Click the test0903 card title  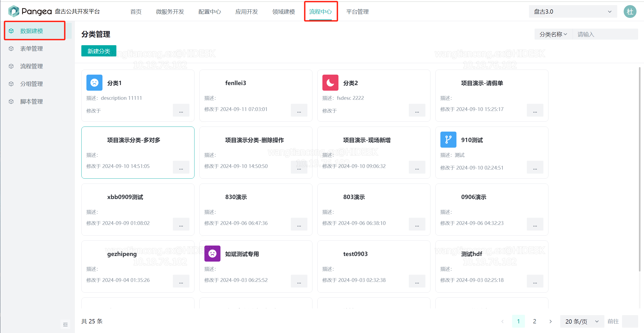[355, 254]
